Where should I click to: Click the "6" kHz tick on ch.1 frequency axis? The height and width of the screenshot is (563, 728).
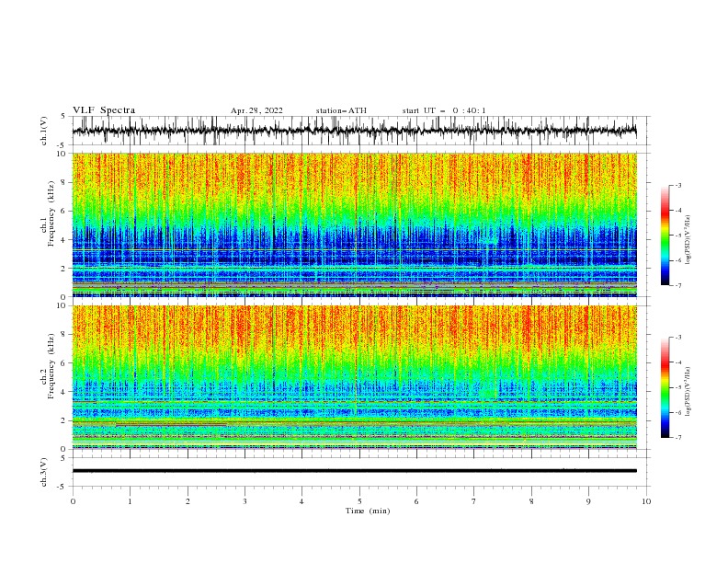[x=65, y=212]
